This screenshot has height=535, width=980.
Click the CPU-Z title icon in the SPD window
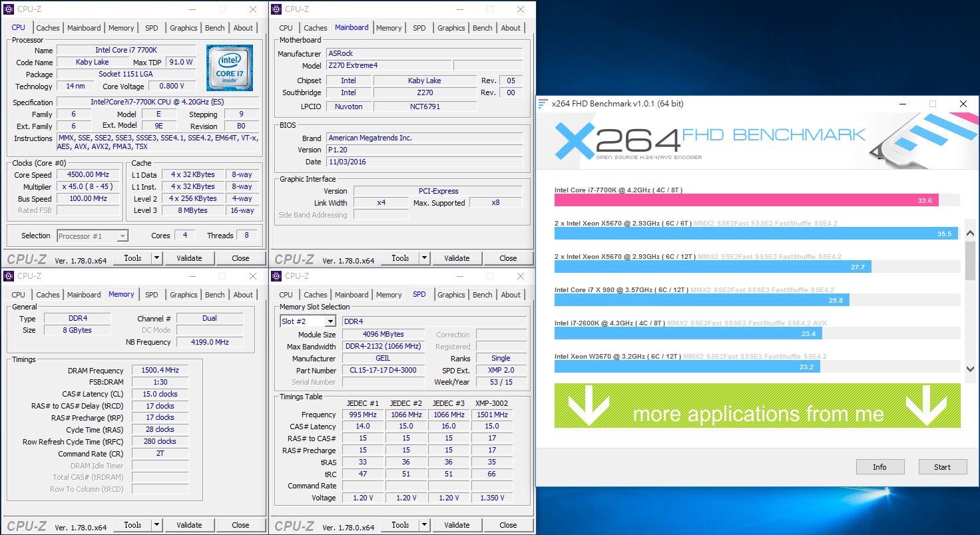point(277,276)
